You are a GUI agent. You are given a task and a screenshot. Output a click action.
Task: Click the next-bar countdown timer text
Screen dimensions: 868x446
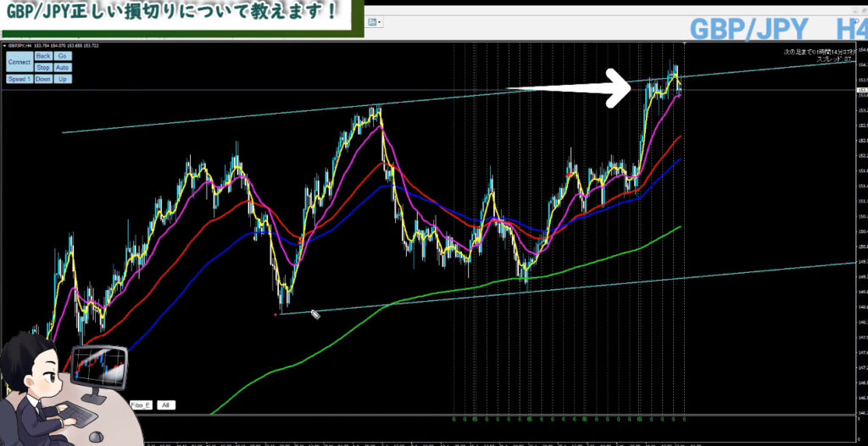(819, 52)
